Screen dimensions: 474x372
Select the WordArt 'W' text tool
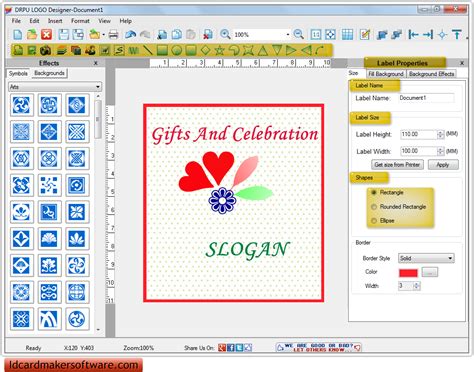pyautogui.click(x=133, y=50)
